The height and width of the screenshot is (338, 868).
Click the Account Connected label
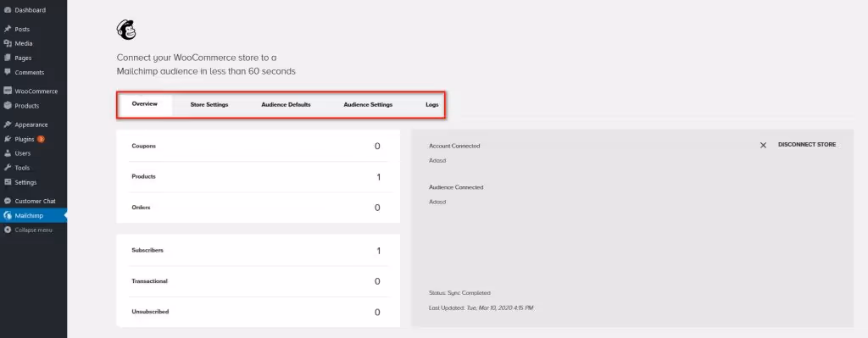(x=454, y=146)
